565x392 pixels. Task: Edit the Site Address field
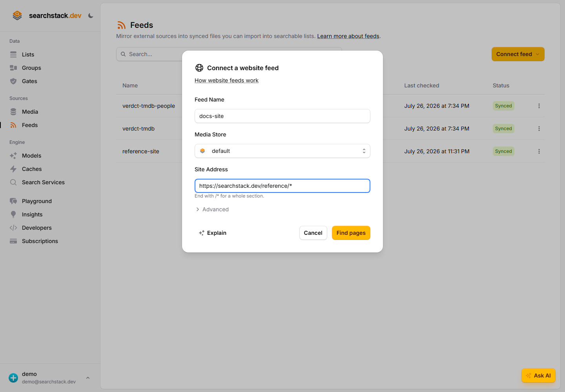[x=282, y=186]
